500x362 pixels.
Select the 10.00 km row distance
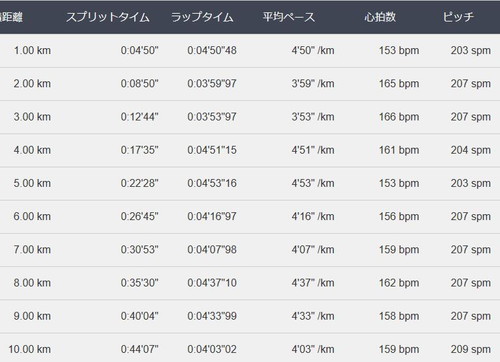pos(30,349)
